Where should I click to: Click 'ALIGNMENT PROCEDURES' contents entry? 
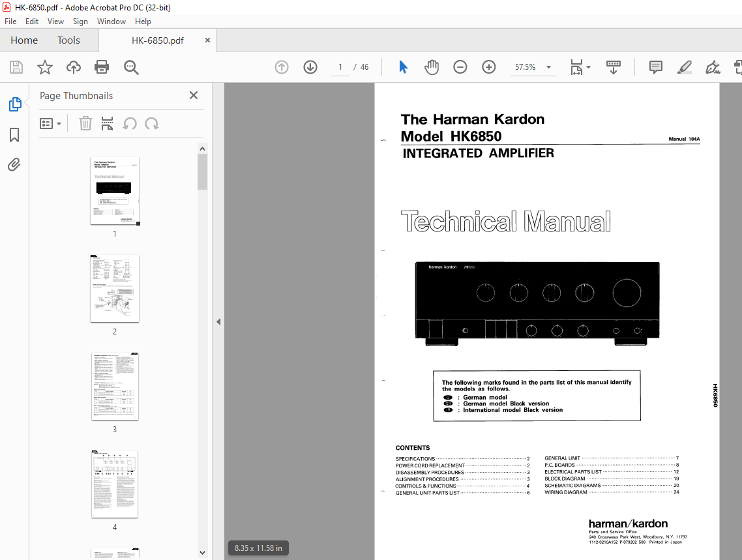427,479
